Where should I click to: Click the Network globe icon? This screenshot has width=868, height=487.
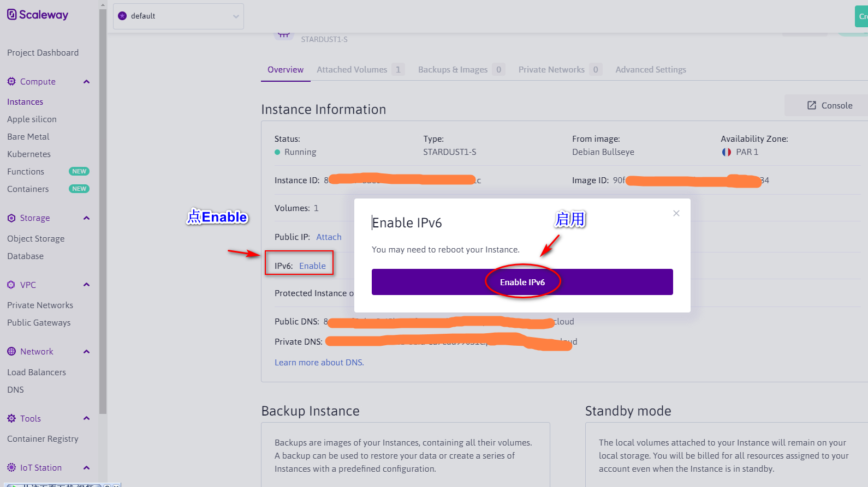(11, 351)
